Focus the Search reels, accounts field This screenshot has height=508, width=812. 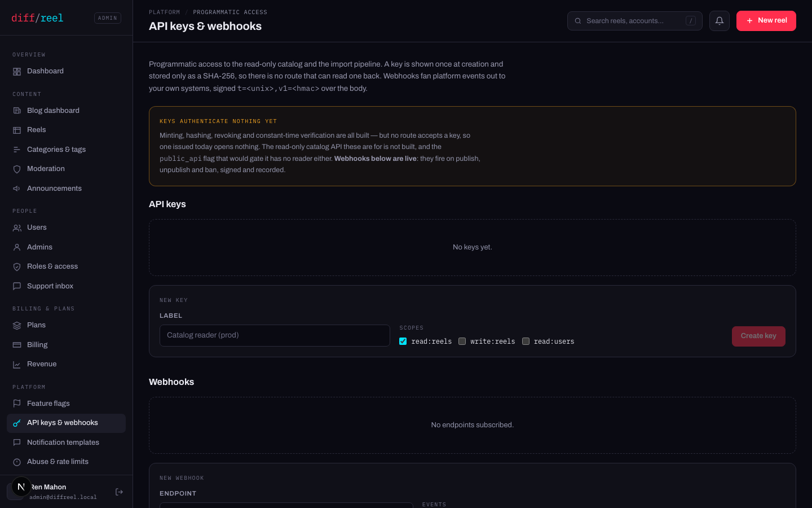pyautogui.click(x=635, y=21)
